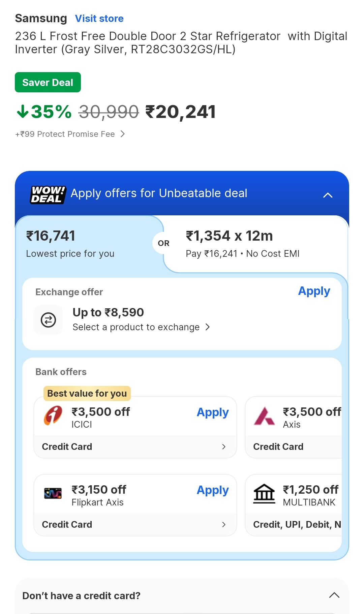Collapse the Apply offers for Unbeatable deal section
This screenshot has width=364, height=614.
coord(328,195)
